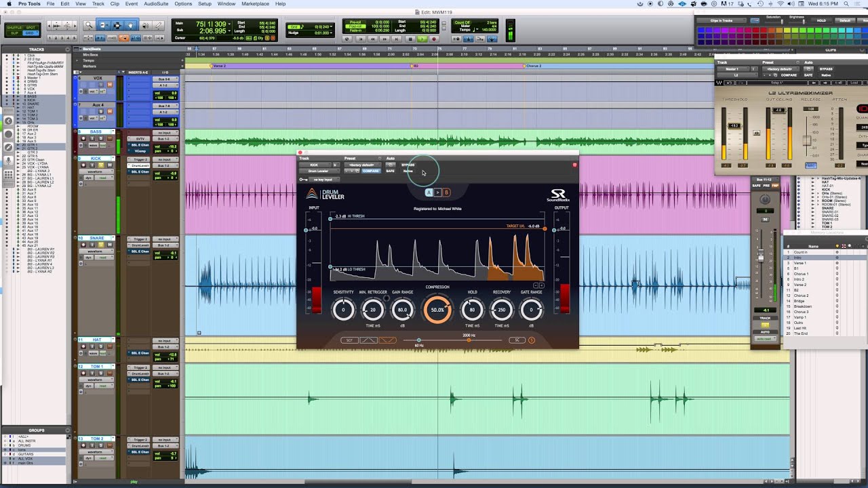Open KICK track waveform view selector
Viewport: 868px width, 488px height.
pos(96,171)
